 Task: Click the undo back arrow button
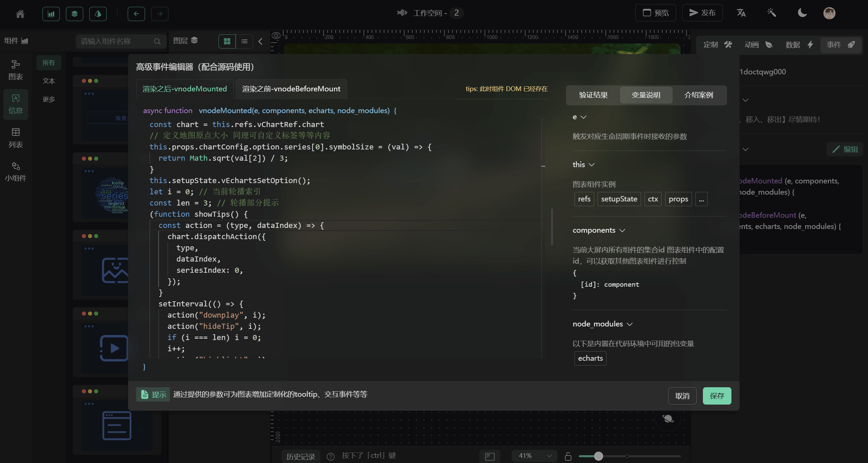[136, 14]
